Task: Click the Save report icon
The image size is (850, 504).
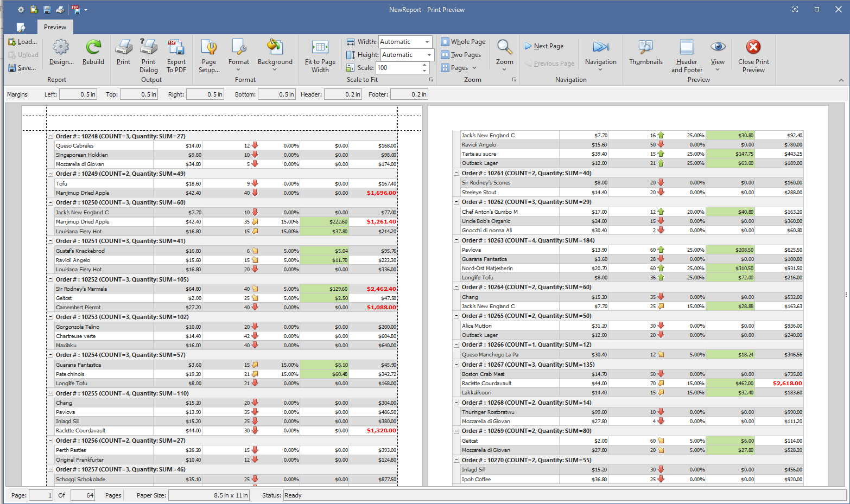Action: 12,68
